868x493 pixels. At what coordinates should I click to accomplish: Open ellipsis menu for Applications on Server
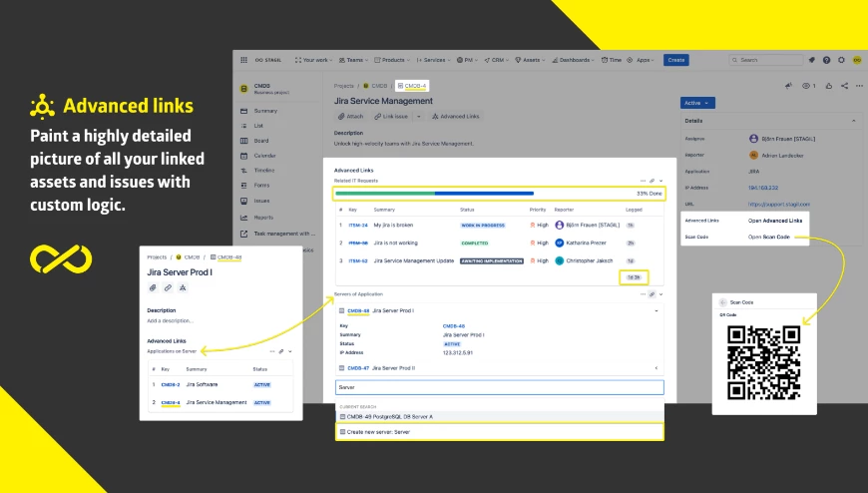point(271,351)
